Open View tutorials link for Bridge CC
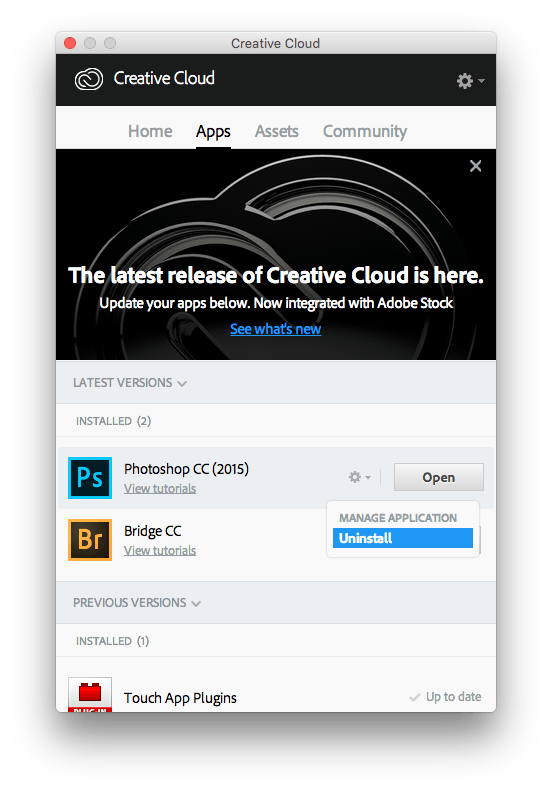The width and height of the screenshot is (552, 792). (160, 551)
